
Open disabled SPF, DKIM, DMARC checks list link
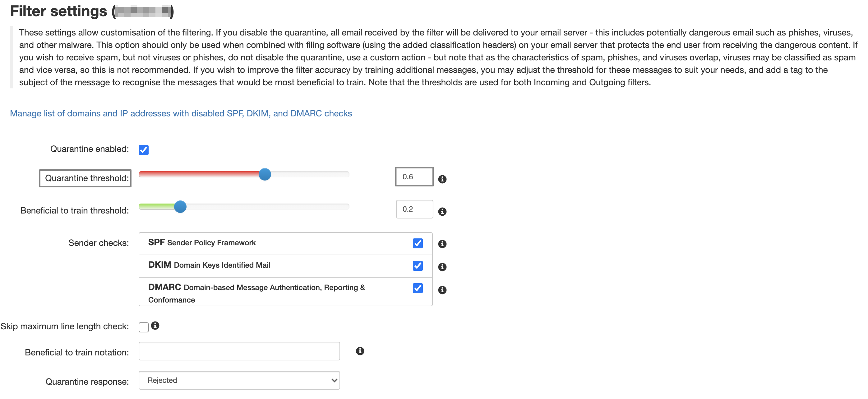click(181, 113)
